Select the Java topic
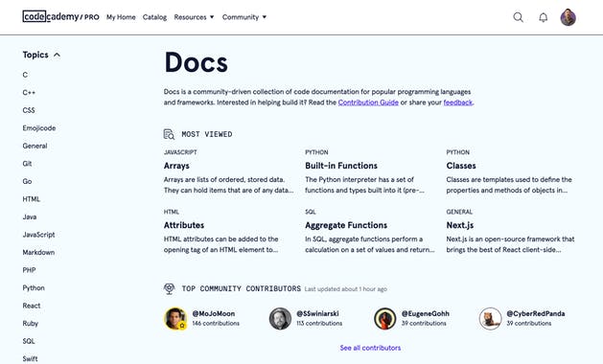 pos(29,216)
